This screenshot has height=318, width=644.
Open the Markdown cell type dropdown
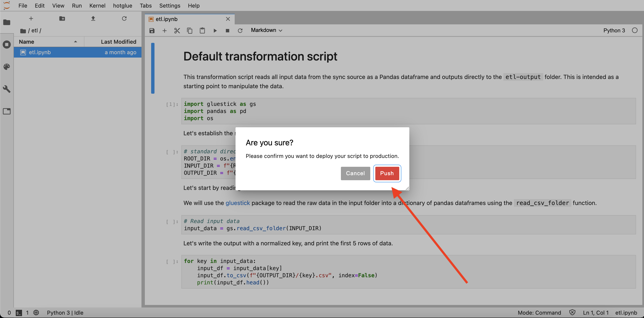tap(266, 30)
